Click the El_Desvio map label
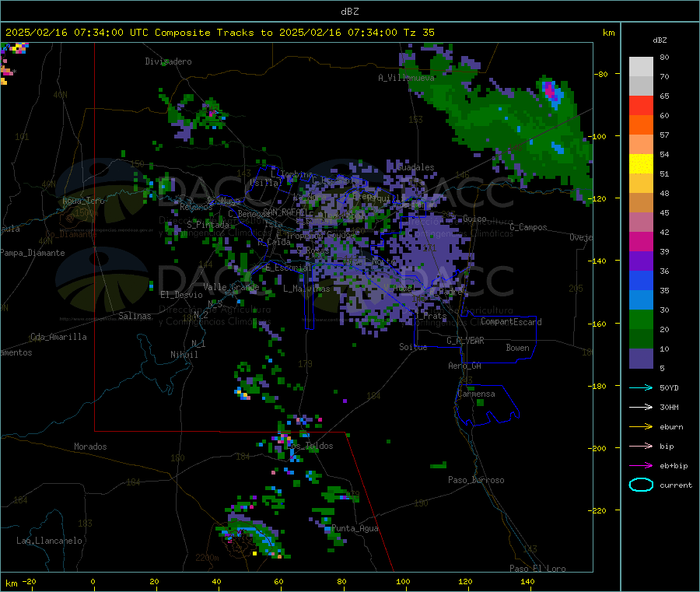Screen dimensions: 700x592 pyautogui.click(x=181, y=295)
